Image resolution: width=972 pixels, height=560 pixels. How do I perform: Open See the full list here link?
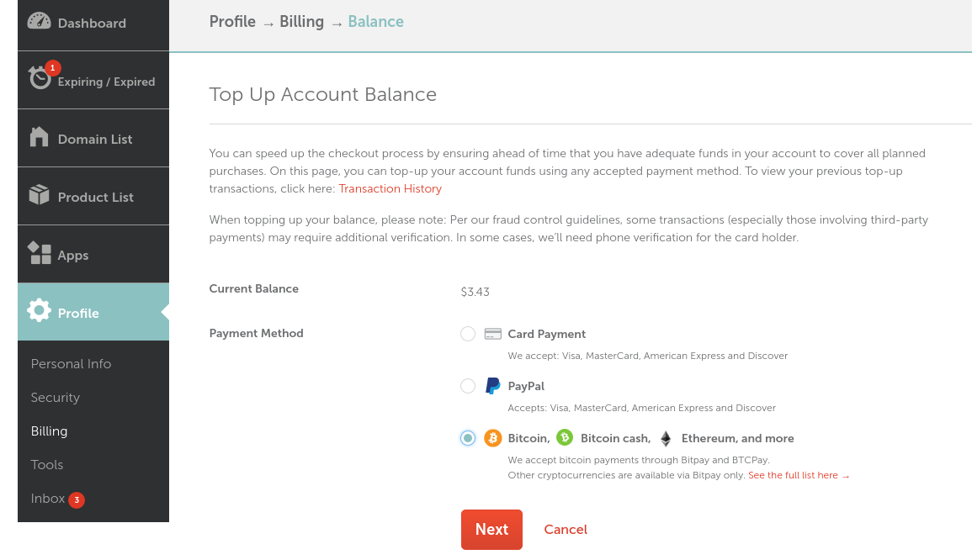click(799, 475)
